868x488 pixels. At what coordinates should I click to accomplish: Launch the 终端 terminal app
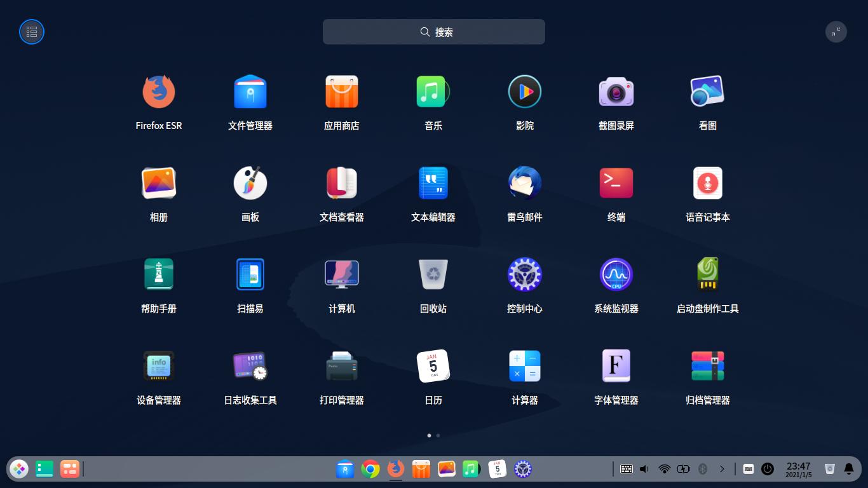(616, 184)
